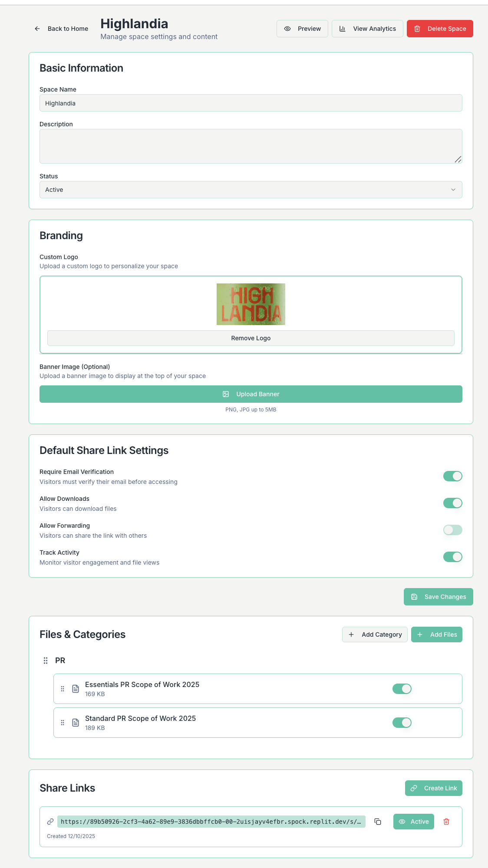Click inside the Space Name field
The image size is (488, 868).
pos(251,103)
